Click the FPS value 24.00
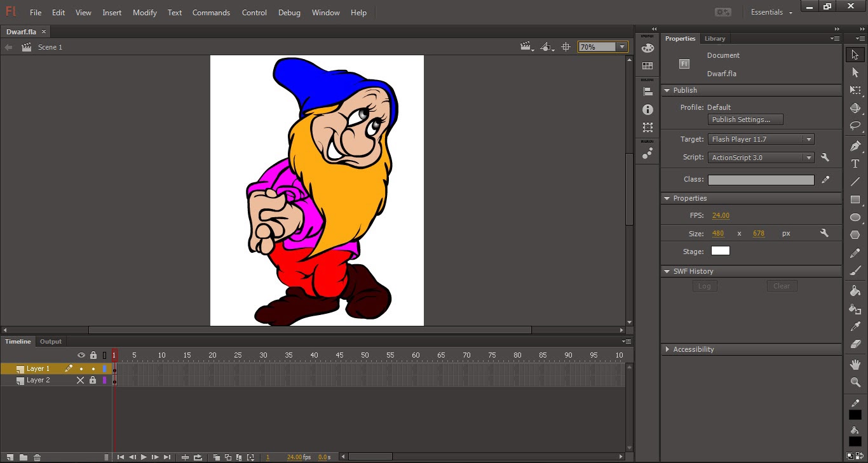The image size is (868, 463). (721, 215)
